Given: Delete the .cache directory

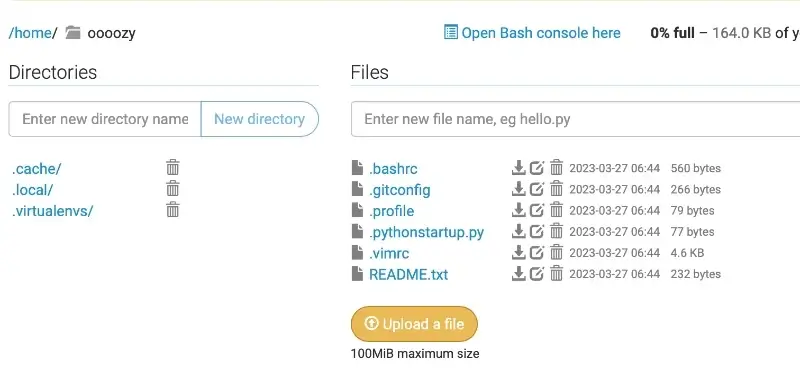Looking at the screenshot, I should [173, 167].
